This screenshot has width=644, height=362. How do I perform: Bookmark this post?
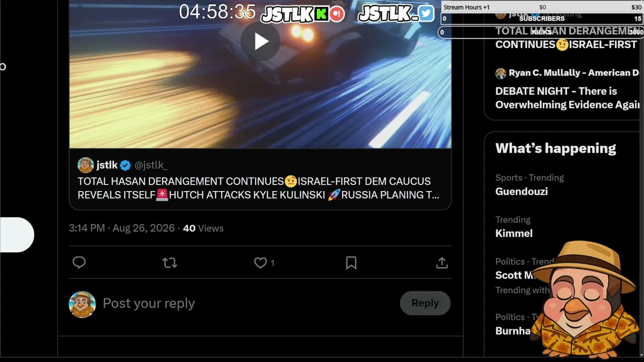click(351, 262)
